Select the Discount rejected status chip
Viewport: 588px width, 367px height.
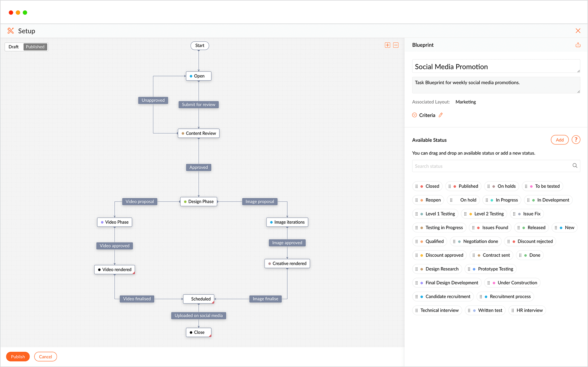(x=530, y=241)
